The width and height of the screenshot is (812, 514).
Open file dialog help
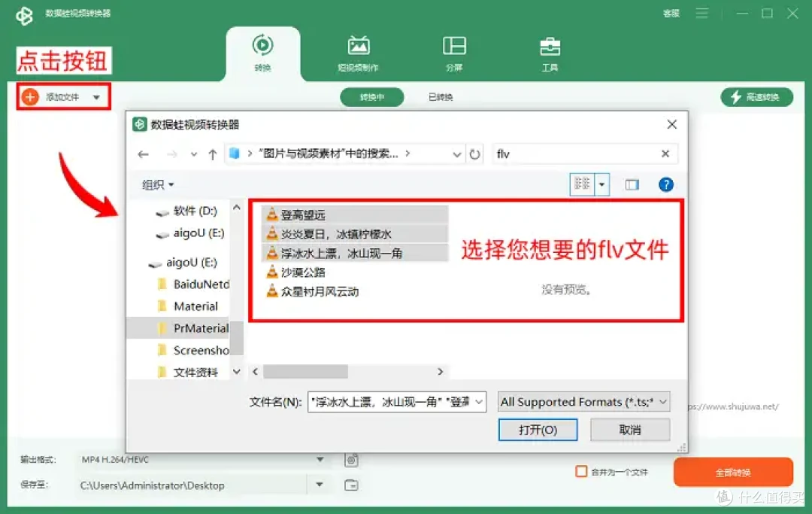[x=666, y=184]
